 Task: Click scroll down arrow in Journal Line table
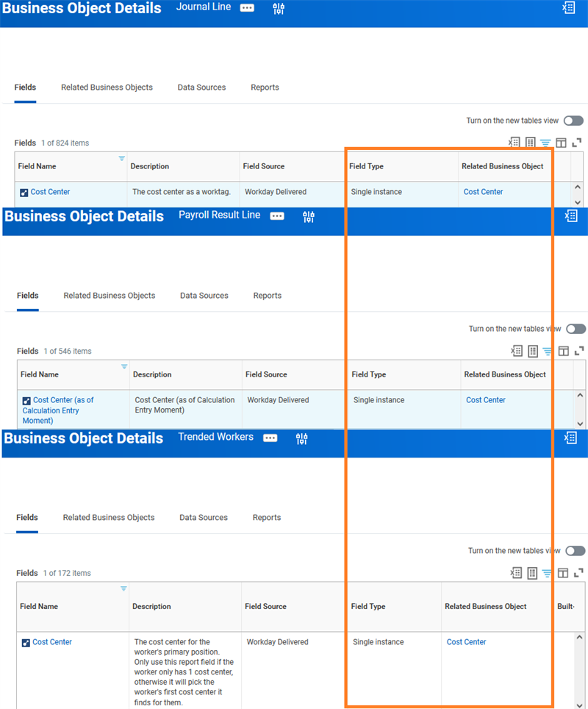click(x=578, y=202)
